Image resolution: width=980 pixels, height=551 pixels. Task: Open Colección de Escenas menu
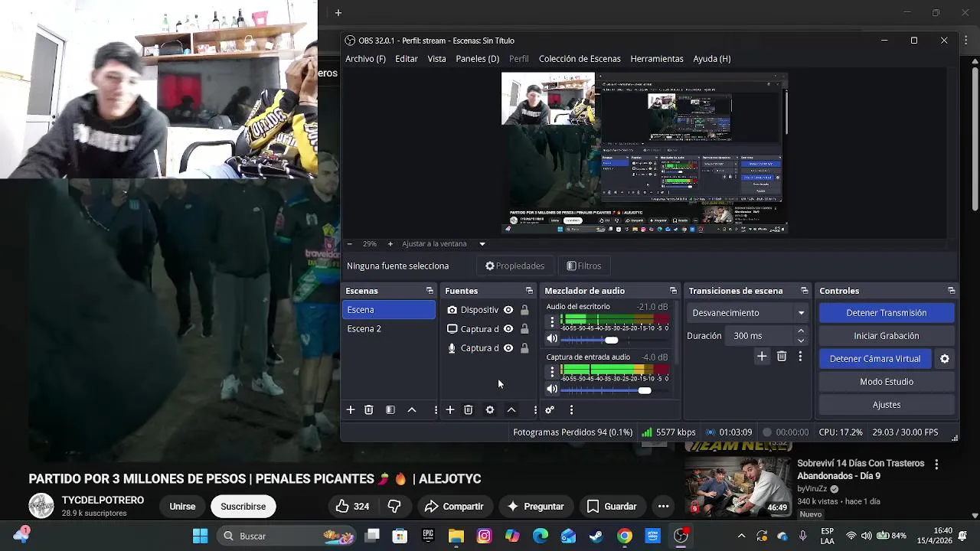pos(580,59)
